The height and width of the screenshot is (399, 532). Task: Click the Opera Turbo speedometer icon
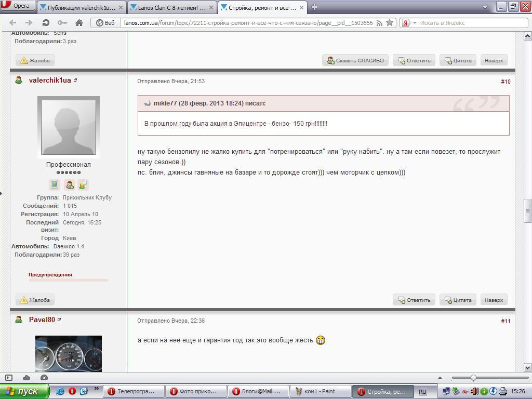coord(44,378)
